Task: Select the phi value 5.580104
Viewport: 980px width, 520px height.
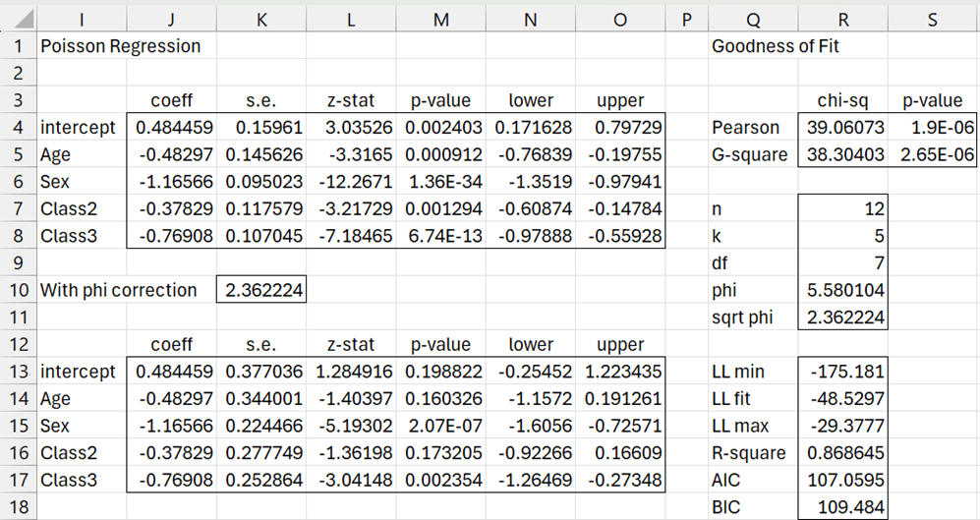Action: click(843, 290)
